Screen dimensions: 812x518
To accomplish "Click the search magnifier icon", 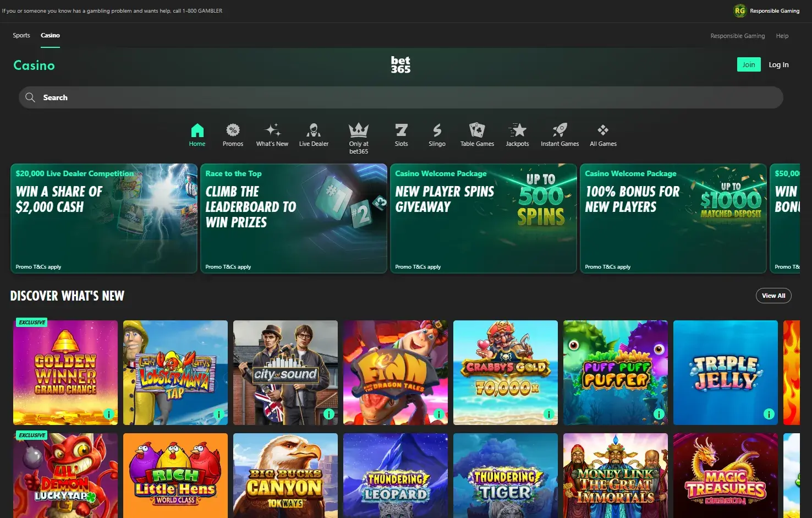I will 30,97.
